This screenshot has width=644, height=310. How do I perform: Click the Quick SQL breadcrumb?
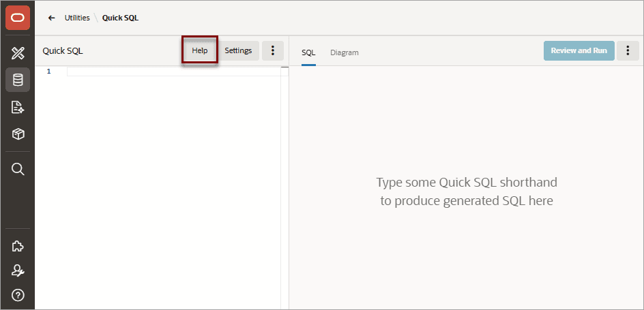[x=120, y=18]
